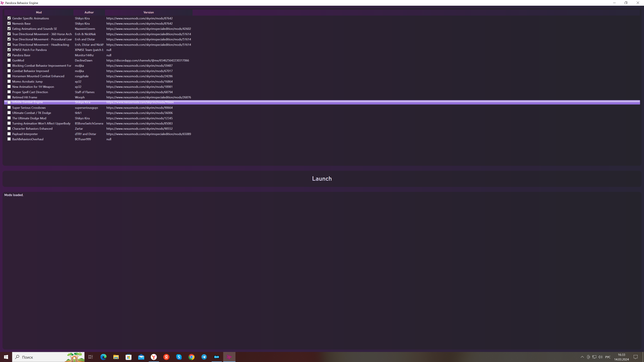Open Skype from the taskbar

[179, 357]
